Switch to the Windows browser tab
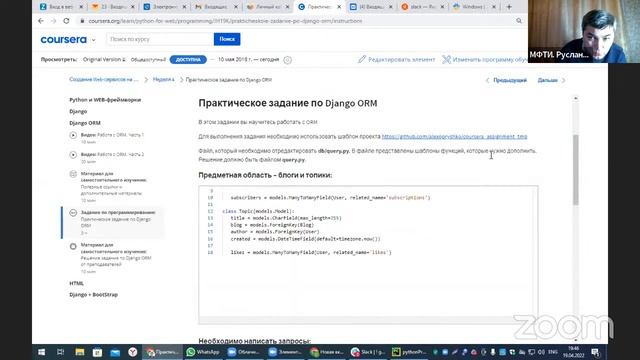 pos(473,7)
